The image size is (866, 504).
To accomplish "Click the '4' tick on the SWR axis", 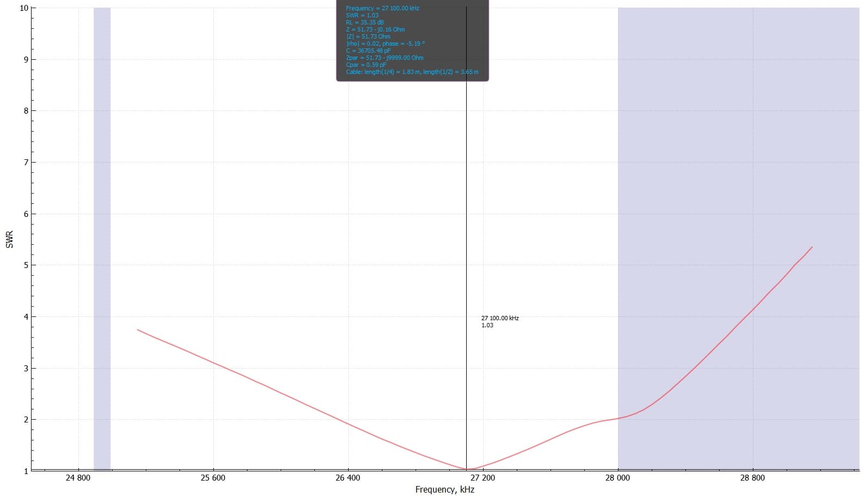I will [x=26, y=317].
